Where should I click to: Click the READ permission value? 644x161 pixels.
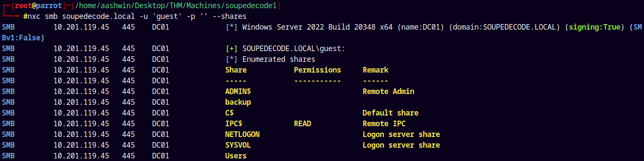click(x=302, y=124)
